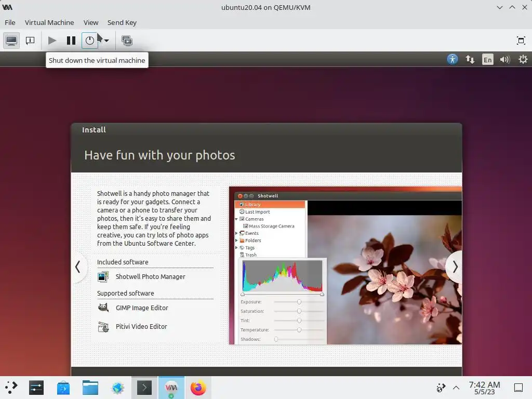Screen dimensions: 532x399
Task: Select Pitivi Video Editor text
Action: coord(141,326)
